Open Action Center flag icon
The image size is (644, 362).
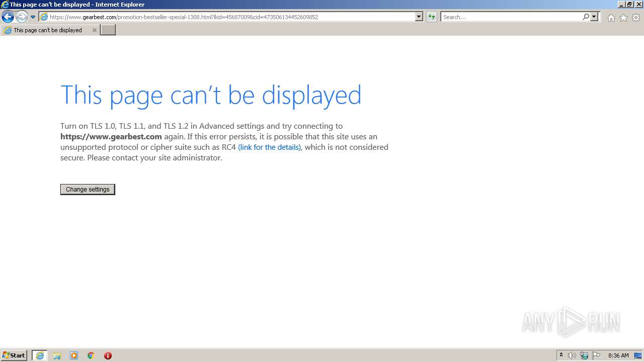(x=596, y=355)
